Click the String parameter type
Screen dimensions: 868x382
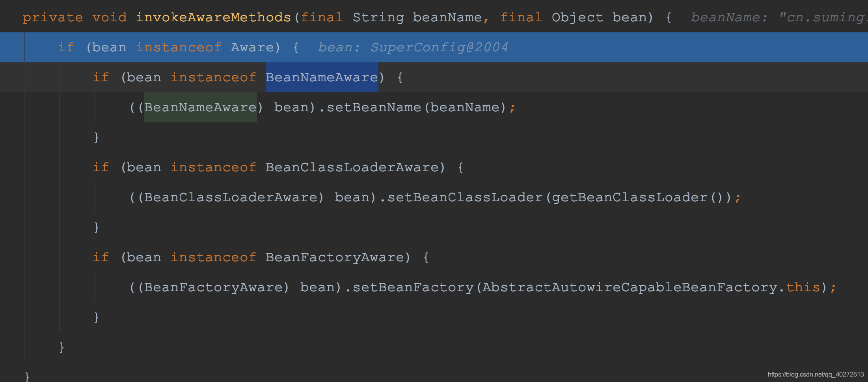[x=378, y=17]
